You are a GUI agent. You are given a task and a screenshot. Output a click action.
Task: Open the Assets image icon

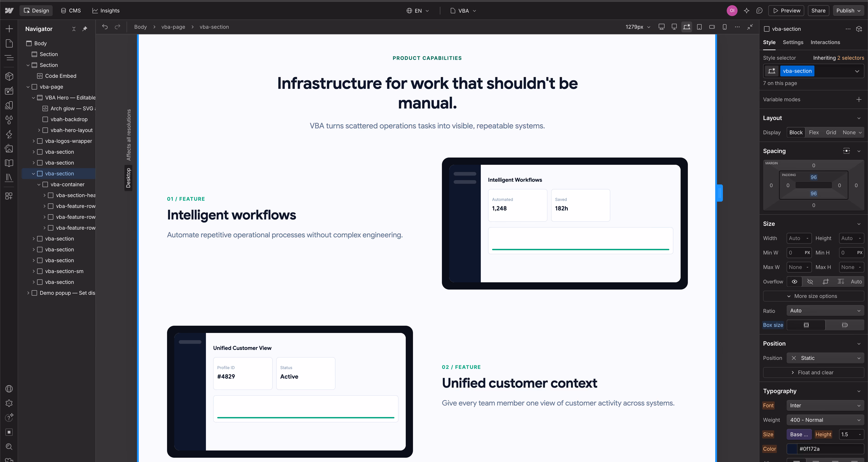click(x=9, y=148)
